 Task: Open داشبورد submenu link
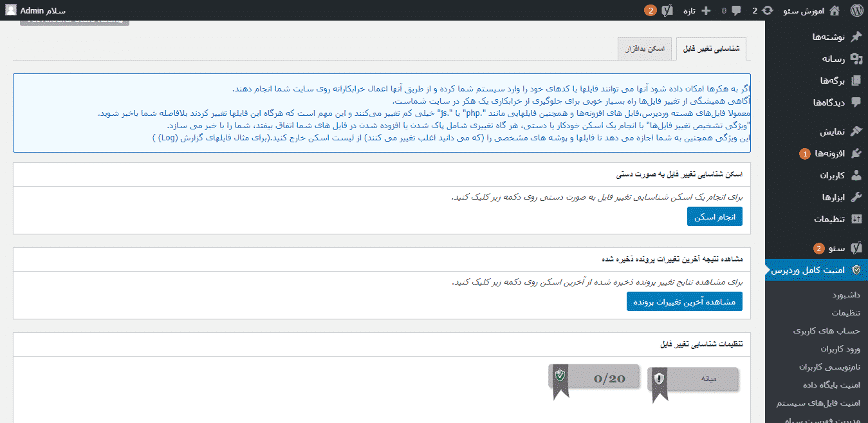846,295
